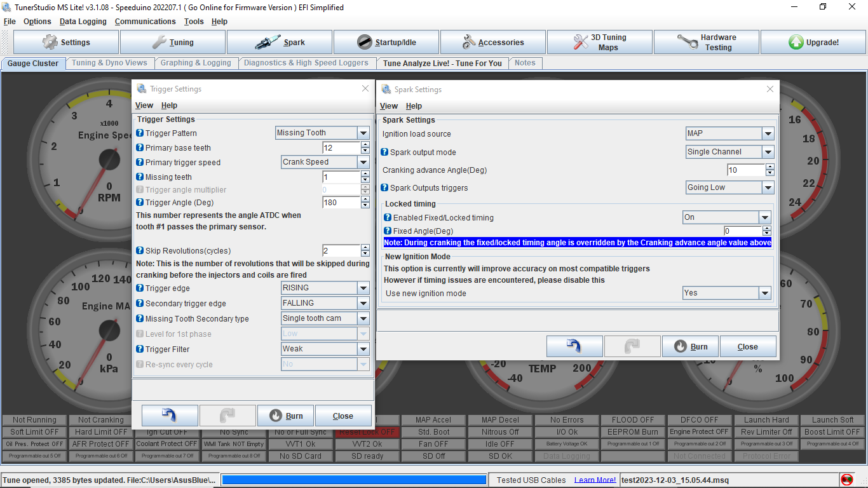Screen dimensions: 868x488
Task: Click the Missing teeth input field
Action: (x=342, y=177)
